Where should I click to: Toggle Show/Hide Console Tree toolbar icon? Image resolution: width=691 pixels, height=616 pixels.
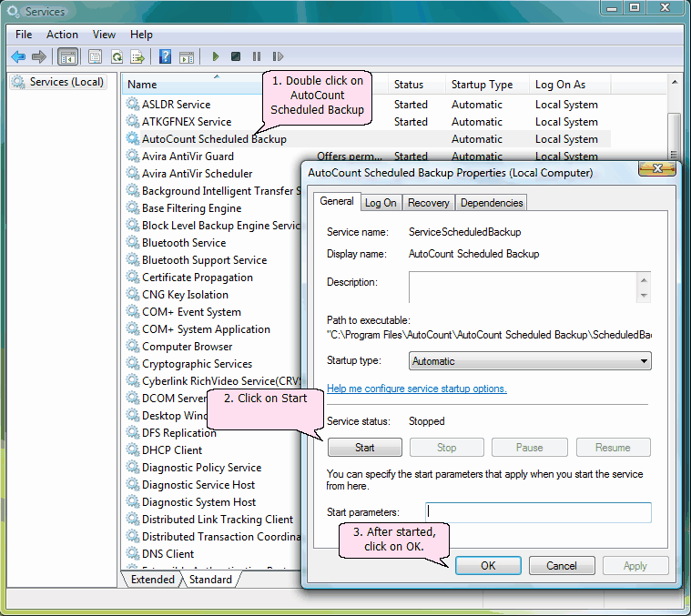click(67, 56)
